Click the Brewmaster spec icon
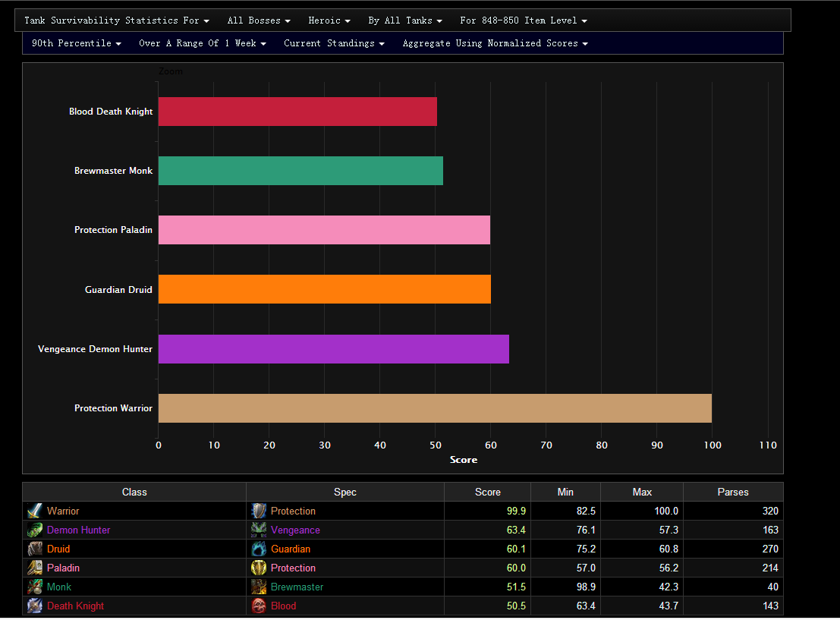Screen dimensions: 840x620 click(259, 587)
